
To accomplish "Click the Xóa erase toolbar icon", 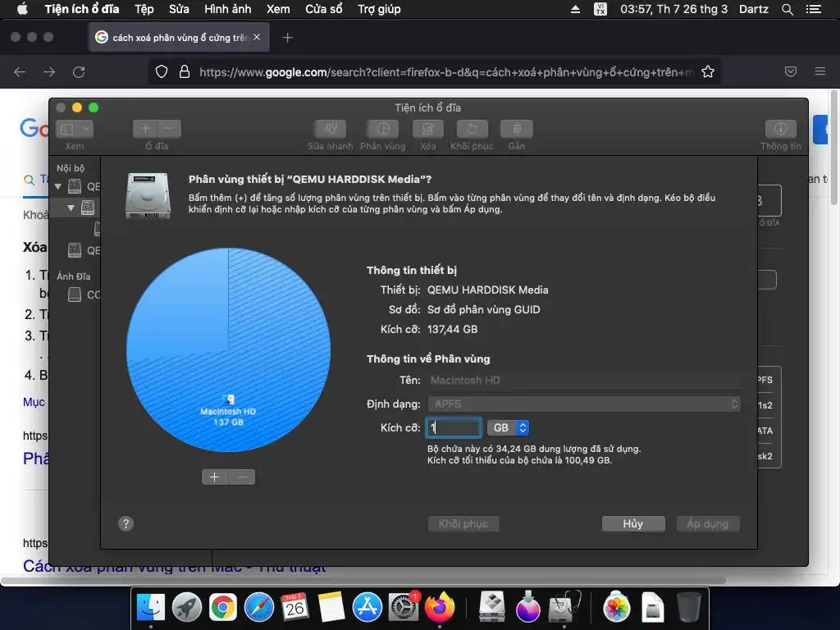I will click(x=427, y=129).
